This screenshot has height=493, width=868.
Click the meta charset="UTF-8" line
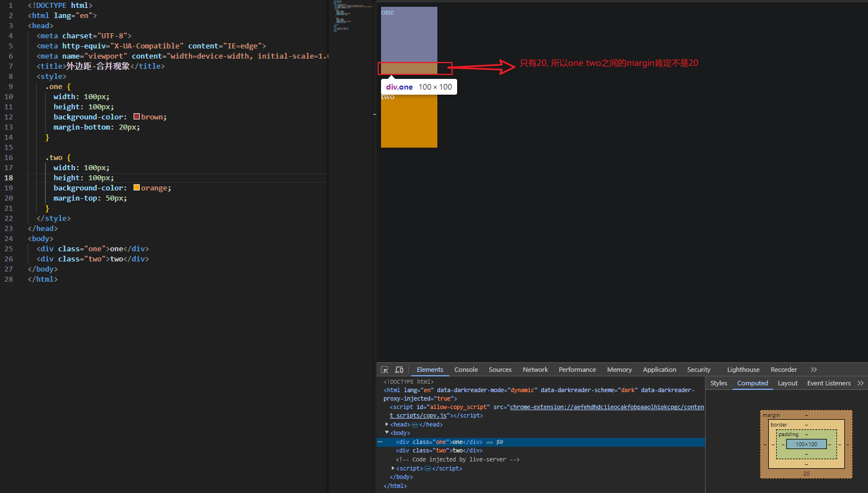84,35
